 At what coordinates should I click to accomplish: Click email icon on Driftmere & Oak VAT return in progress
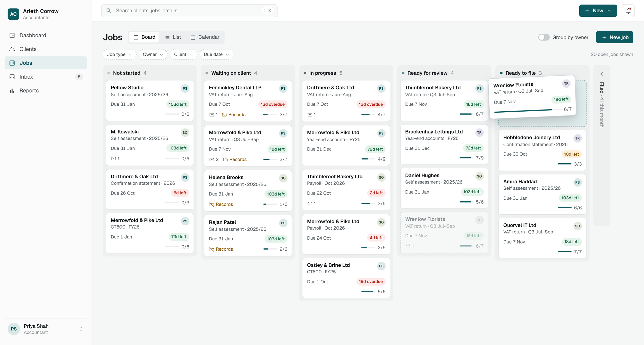point(310,115)
